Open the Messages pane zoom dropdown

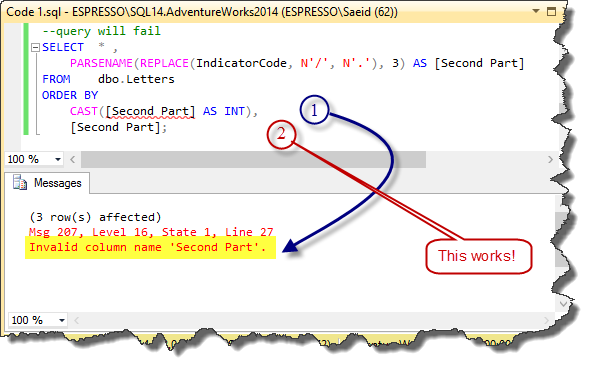pyautogui.click(x=62, y=320)
